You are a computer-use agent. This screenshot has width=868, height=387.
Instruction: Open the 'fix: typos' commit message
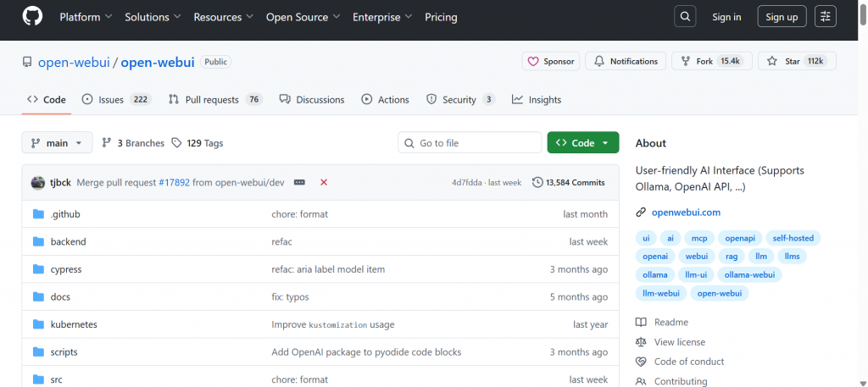click(290, 297)
